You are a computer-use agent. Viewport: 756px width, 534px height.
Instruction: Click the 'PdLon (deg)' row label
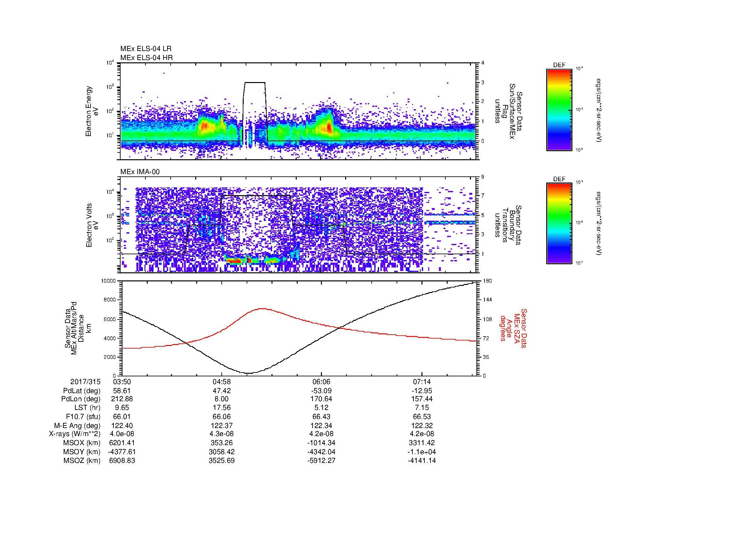tap(81, 399)
